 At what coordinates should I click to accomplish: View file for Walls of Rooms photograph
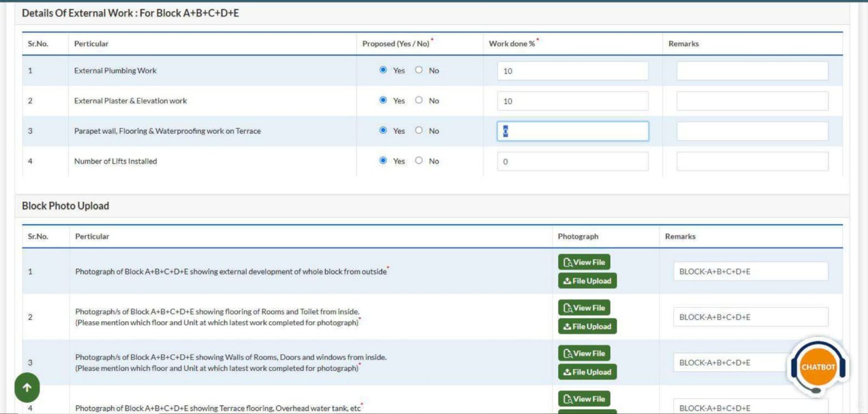click(584, 354)
